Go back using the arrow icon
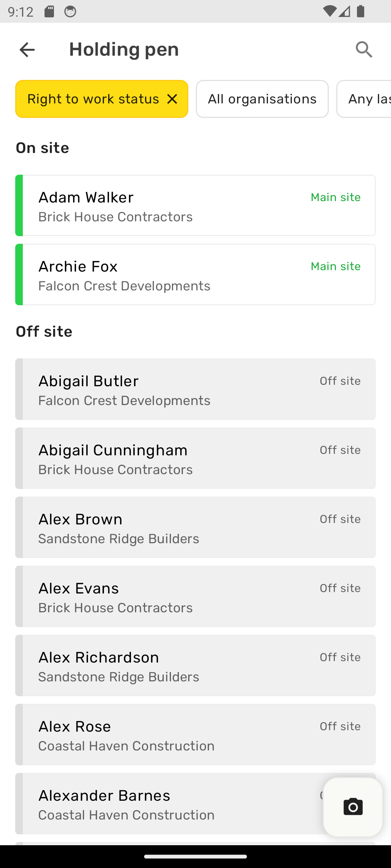 point(27,50)
